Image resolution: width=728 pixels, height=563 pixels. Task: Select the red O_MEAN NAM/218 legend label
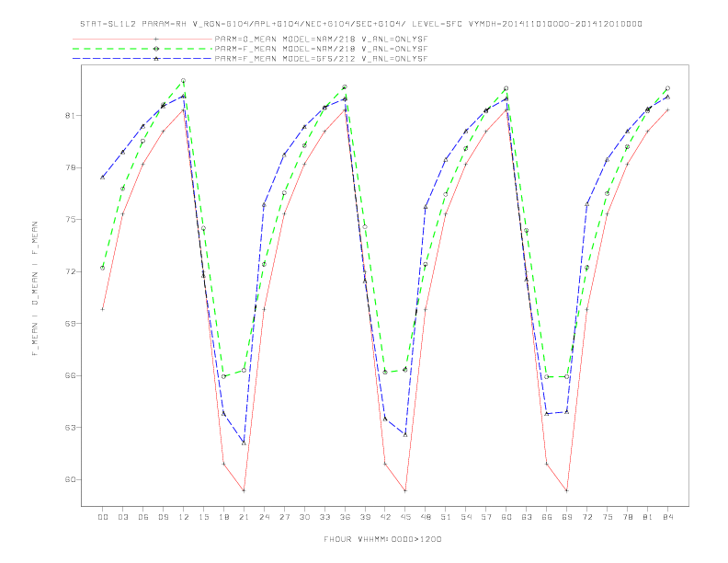(x=321, y=40)
